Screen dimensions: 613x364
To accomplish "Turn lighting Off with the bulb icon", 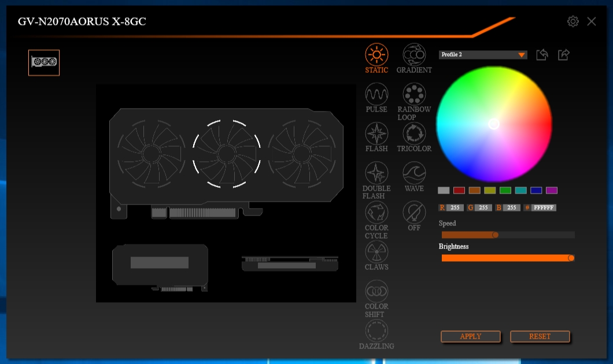I will pyautogui.click(x=414, y=216).
